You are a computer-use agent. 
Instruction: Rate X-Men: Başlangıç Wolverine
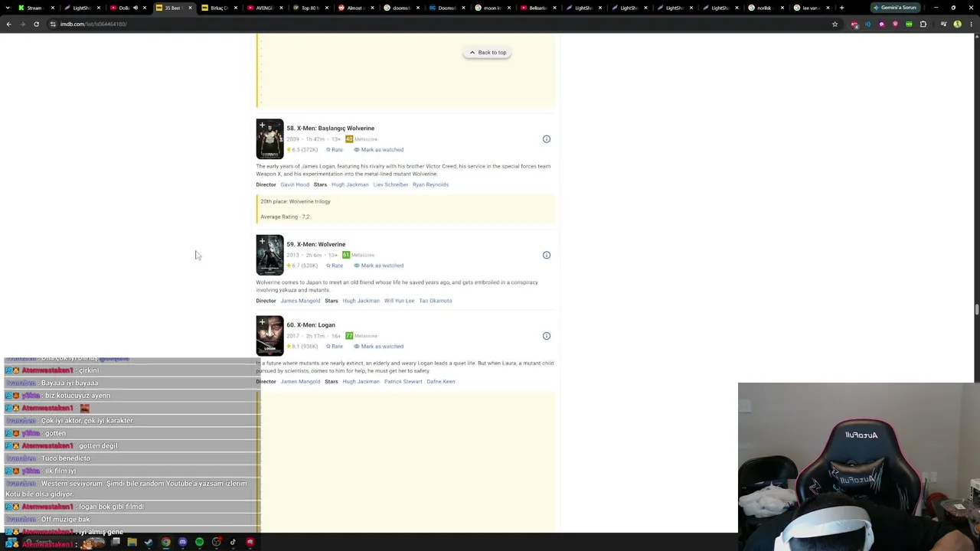335,150
